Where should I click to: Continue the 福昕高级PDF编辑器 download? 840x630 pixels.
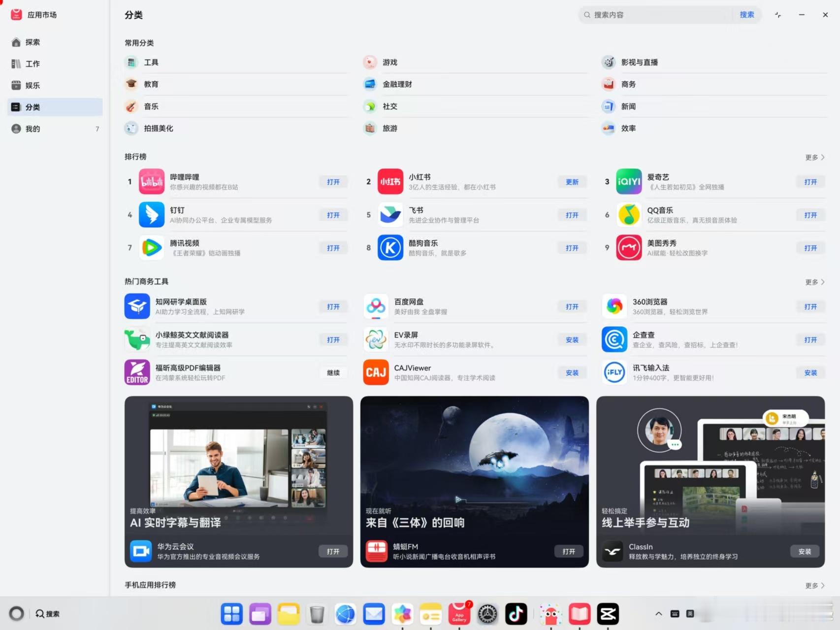click(x=333, y=373)
